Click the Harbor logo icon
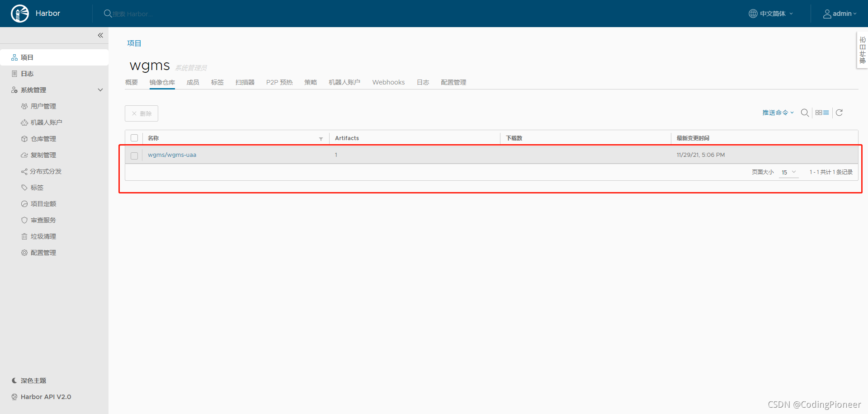This screenshot has height=414, width=868. [20, 14]
